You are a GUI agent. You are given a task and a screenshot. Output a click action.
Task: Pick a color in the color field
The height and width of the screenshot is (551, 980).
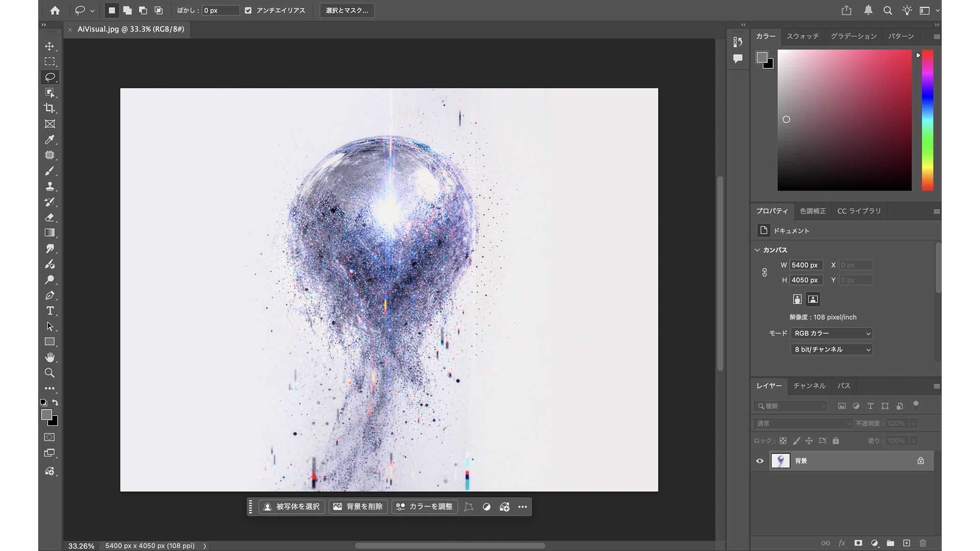(844, 120)
